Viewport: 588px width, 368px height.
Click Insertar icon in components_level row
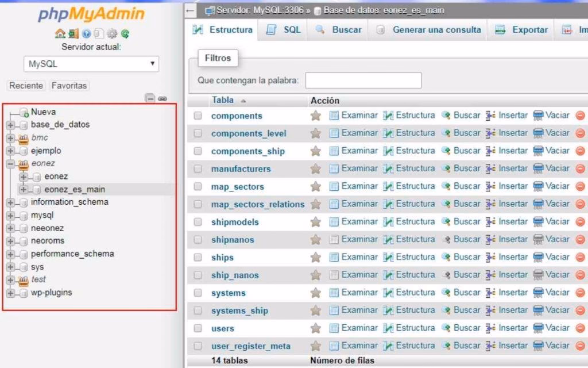pos(490,133)
